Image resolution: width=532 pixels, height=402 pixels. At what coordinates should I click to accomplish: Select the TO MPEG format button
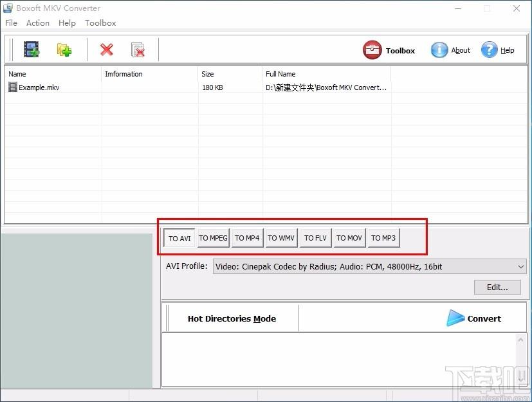pyautogui.click(x=213, y=238)
